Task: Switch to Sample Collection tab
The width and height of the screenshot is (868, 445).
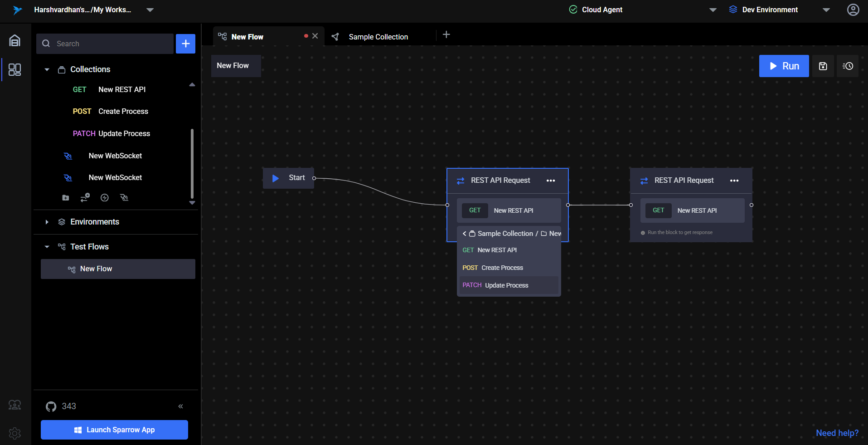Action: pyautogui.click(x=378, y=37)
